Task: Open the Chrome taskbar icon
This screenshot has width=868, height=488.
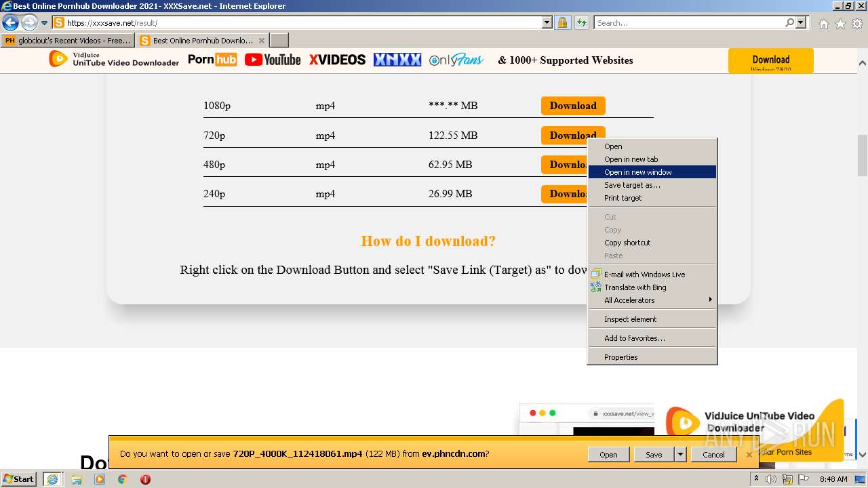Action: point(122,479)
